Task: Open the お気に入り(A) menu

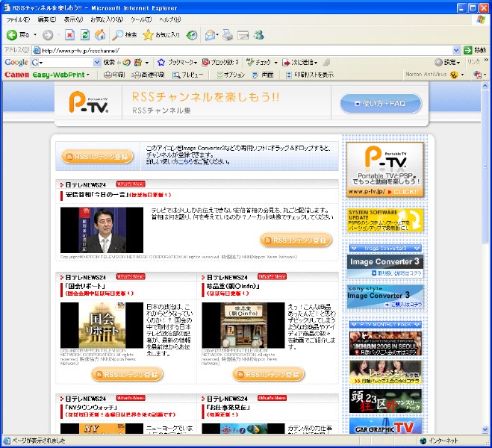Action: click(108, 19)
